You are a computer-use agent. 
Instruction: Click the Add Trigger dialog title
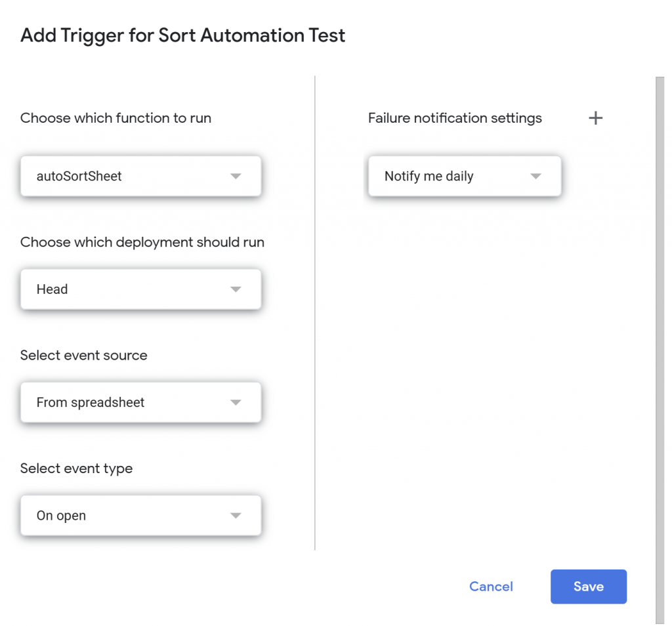(x=182, y=35)
